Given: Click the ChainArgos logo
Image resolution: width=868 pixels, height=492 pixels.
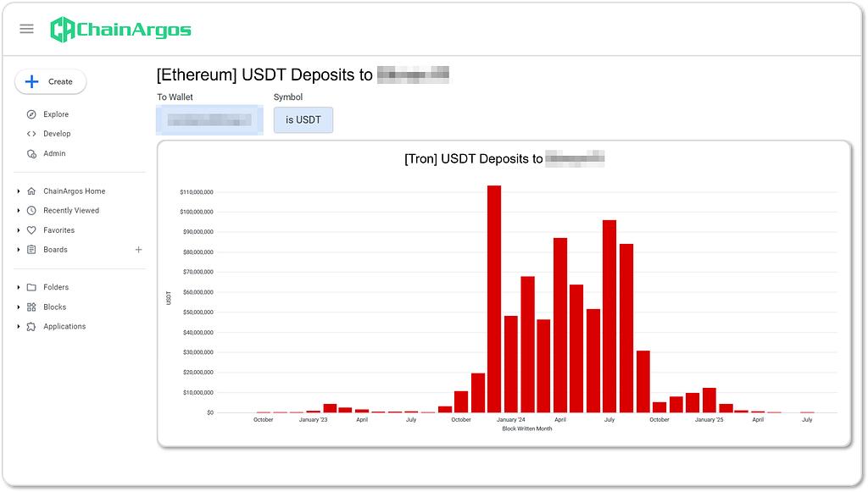Looking at the screenshot, I should click(120, 30).
